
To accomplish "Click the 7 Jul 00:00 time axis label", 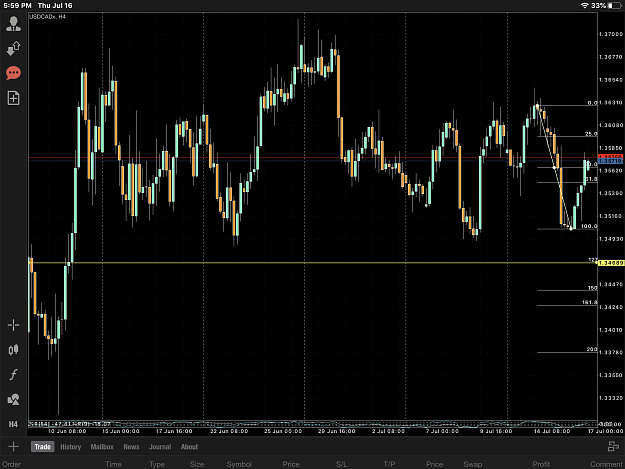I will tap(442, 431).
